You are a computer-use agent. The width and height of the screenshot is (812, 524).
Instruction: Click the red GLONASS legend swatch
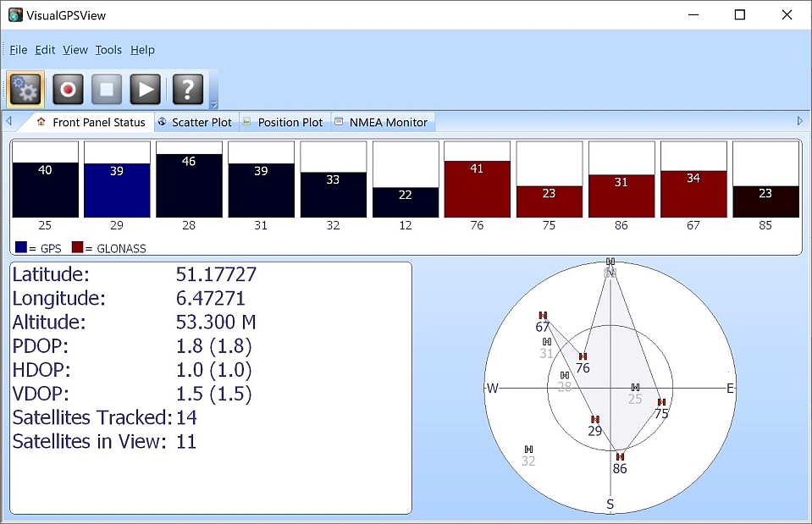coord(77,247)
